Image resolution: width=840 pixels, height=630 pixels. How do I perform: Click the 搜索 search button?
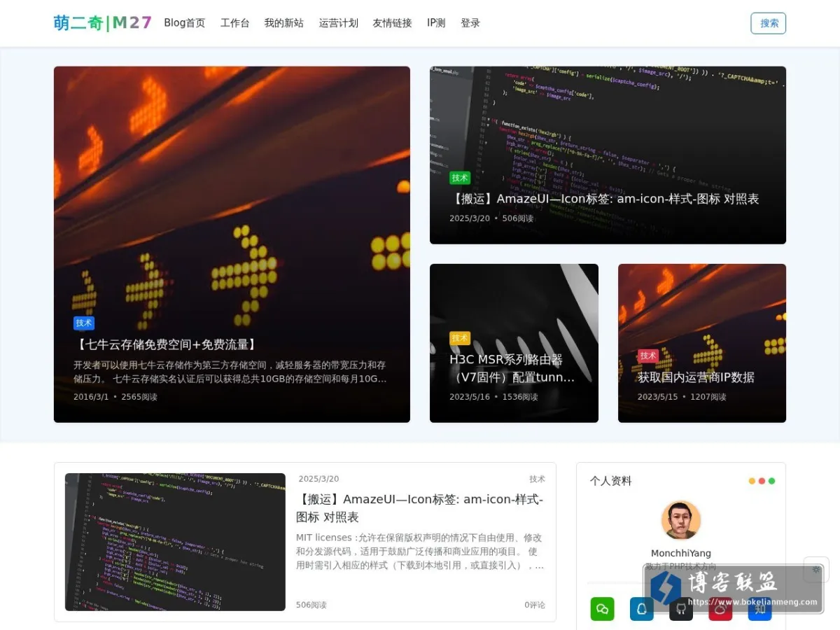click(769, 23)
